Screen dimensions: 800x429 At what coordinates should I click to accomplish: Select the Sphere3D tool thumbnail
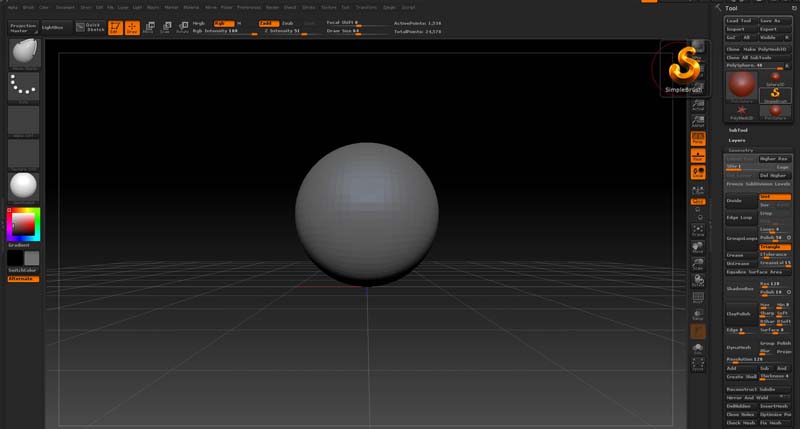point(775,79)
